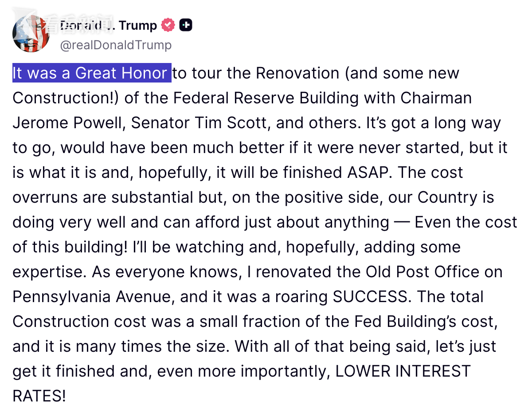Open the circular profile avatar
Image resolution: width=532 pixels, height=409 pixels.
pos(31,34)
